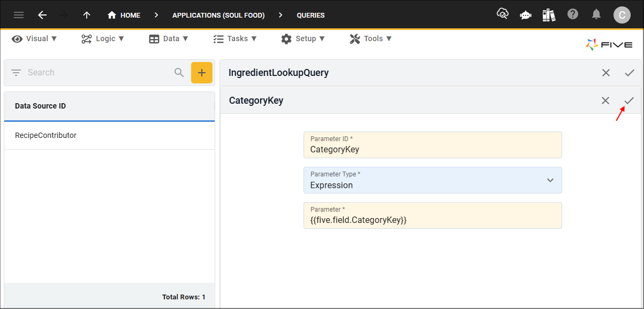
Task: Select the QUERIES breadcrumb
Action: tap(310, 15)
